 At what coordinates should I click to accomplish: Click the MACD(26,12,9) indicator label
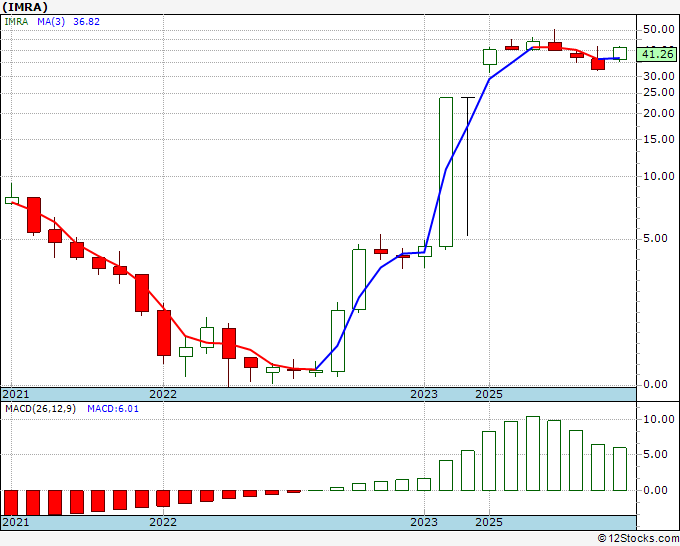[x=40, y=409]
